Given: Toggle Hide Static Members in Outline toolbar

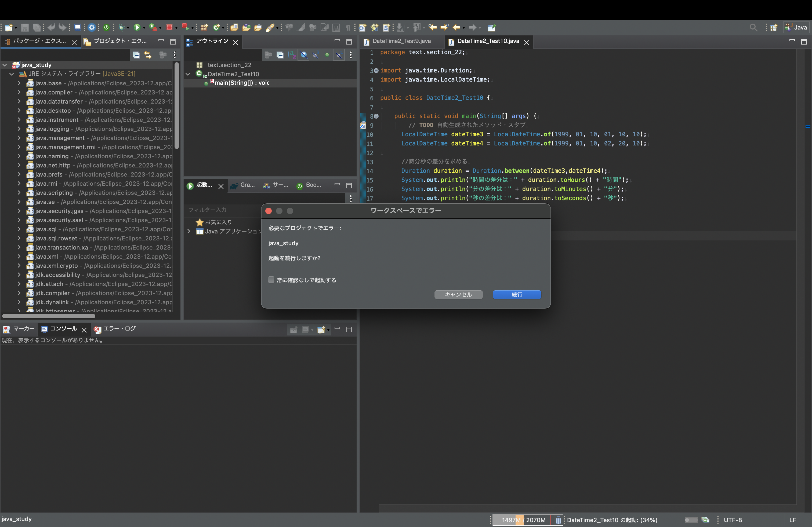Looking at the screenshot, I should click(316, 55).
